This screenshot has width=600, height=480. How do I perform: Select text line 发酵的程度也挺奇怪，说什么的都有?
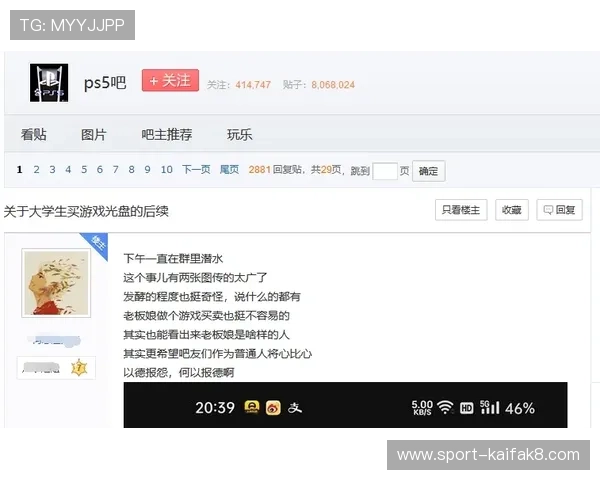212,297
